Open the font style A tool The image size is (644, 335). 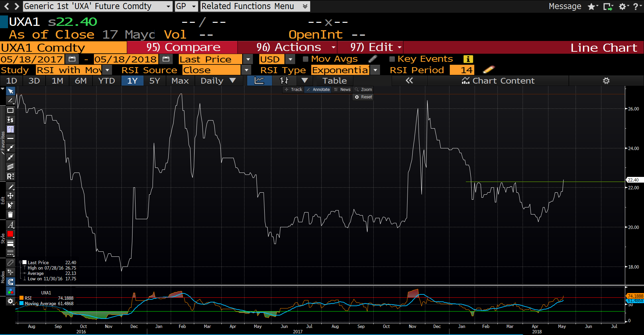coord(10,225)
